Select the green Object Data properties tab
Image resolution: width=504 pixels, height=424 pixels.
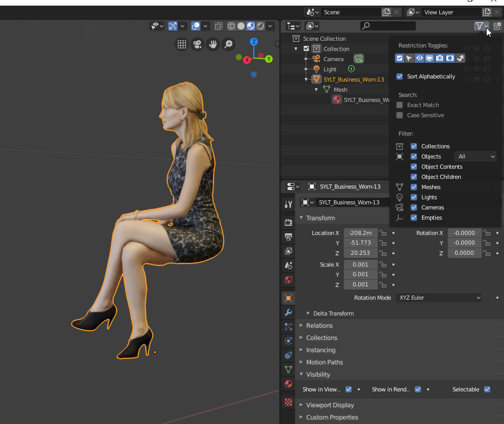pyautogui.click(x=288, y=369)
